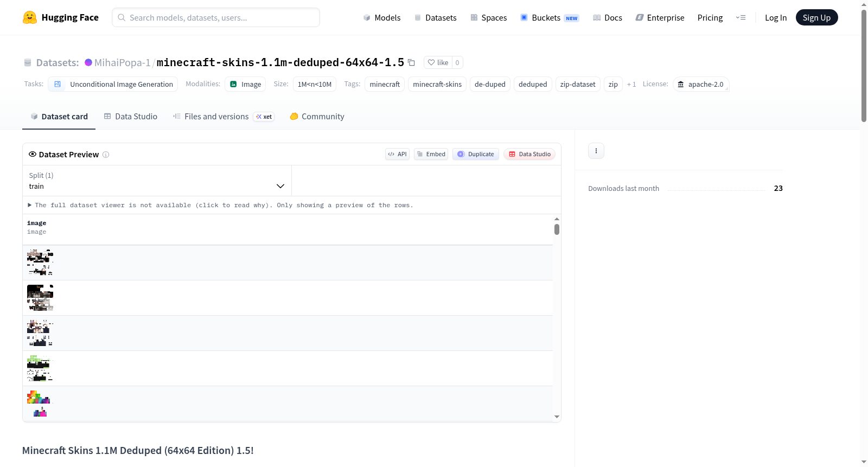Click the zip-dataset tag

[578, 84]
